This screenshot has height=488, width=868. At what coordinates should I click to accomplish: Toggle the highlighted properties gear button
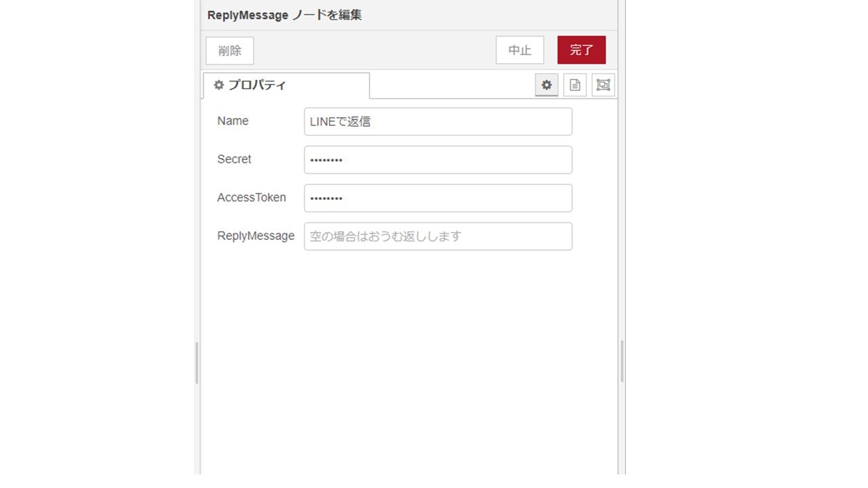pos(547,85)
